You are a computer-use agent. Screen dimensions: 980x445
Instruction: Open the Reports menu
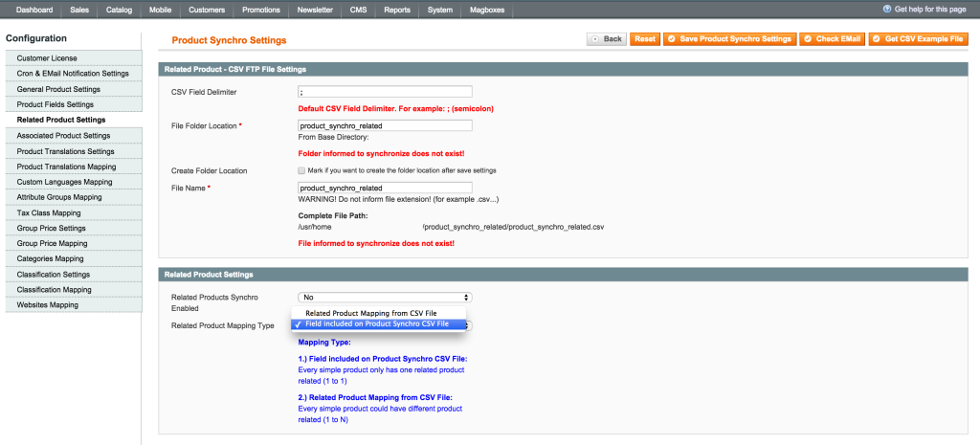pyautogui.click(x=397, y=10)
